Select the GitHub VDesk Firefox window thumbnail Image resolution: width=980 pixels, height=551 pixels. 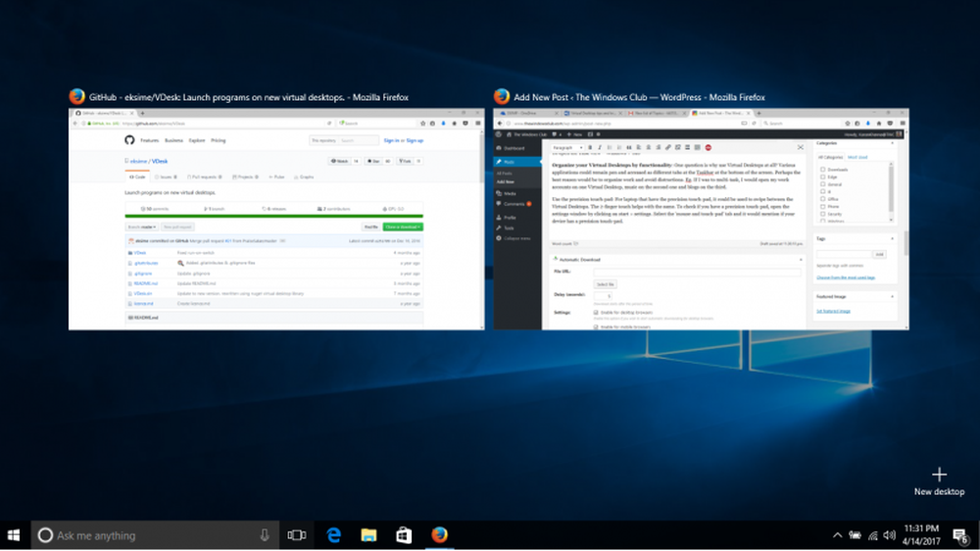276,219
